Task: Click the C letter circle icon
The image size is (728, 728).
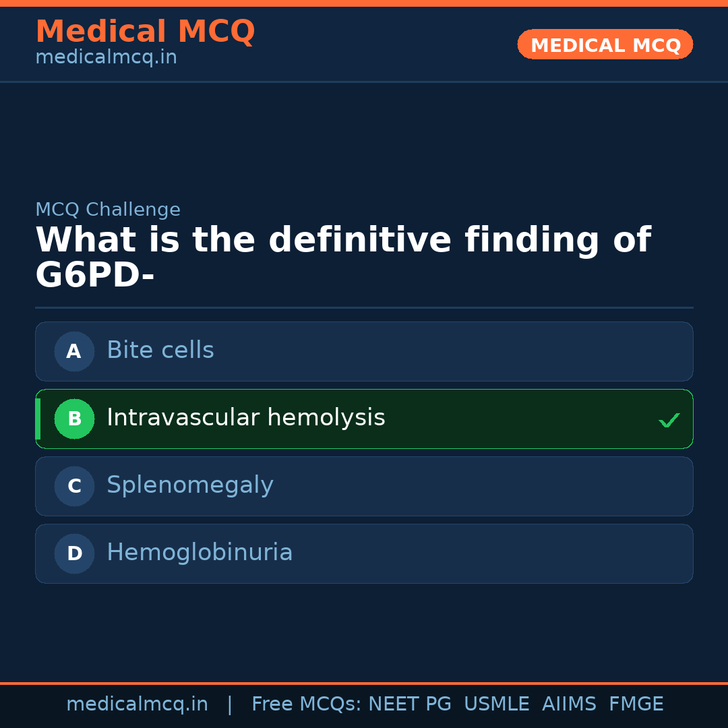Action: (74, 486)
